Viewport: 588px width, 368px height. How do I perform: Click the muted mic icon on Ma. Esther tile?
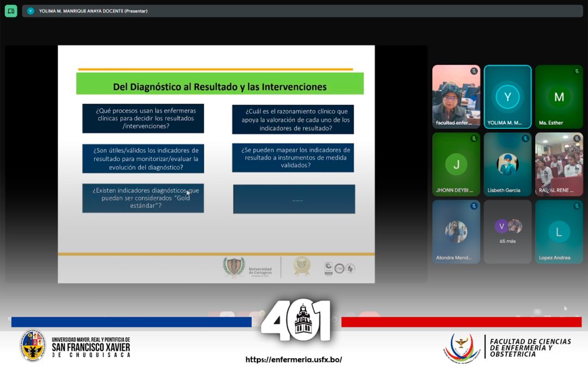pos(577,71)
